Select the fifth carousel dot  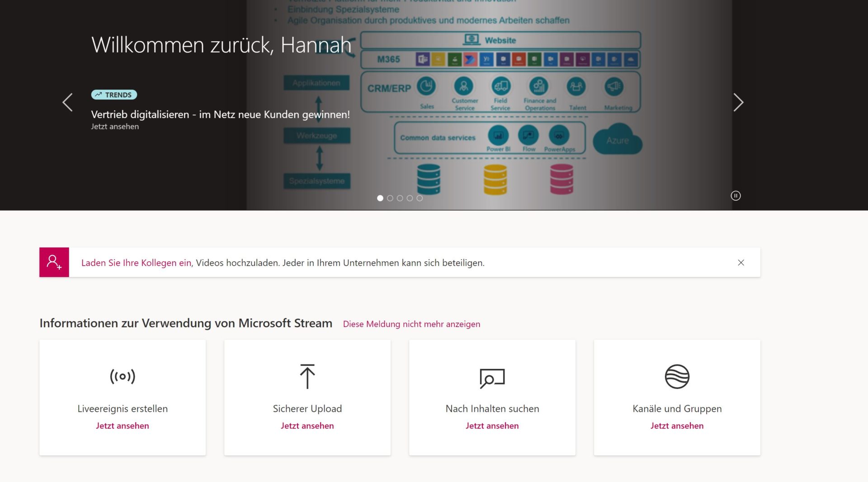[420, 198]
